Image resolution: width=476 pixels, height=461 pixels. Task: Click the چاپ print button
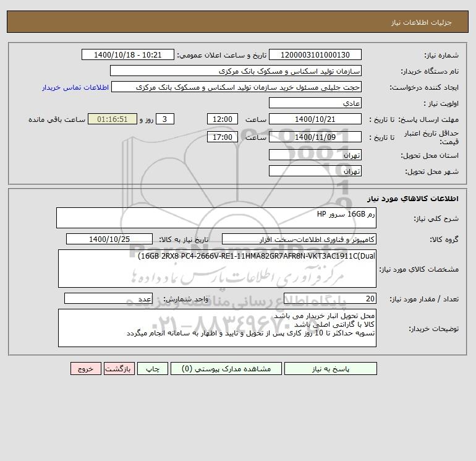pyautogui.click(x=153, y=369)
